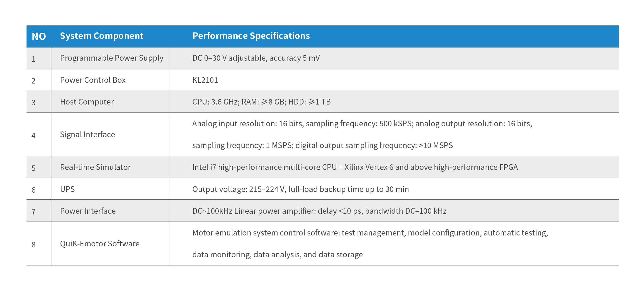The image size is (644, 292).
Task: Click the digital output sampling frequency line
Action: pos(322,145)
